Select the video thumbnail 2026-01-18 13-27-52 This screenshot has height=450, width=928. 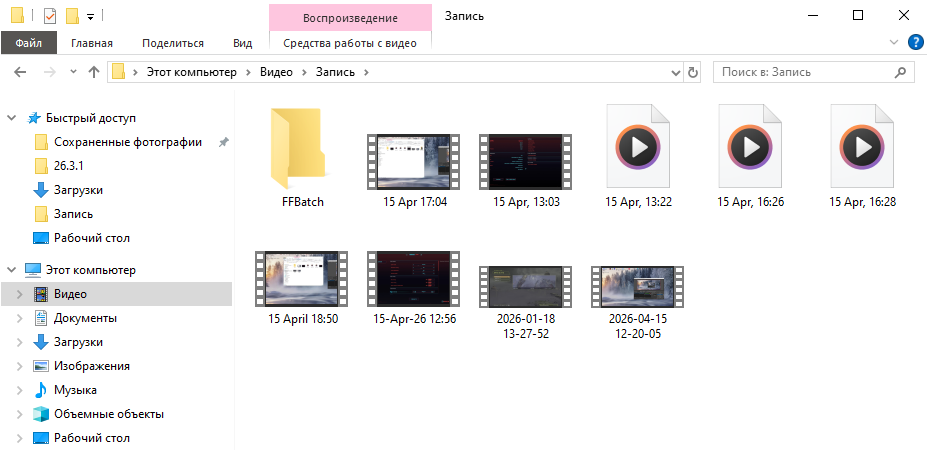pyautogui.click(x=526, y=287)
